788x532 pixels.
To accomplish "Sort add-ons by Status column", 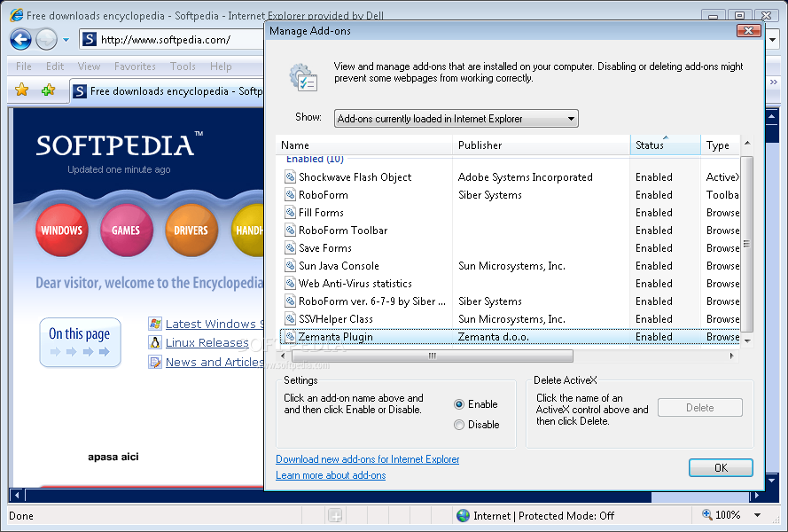I will click(x=666, y=145).
